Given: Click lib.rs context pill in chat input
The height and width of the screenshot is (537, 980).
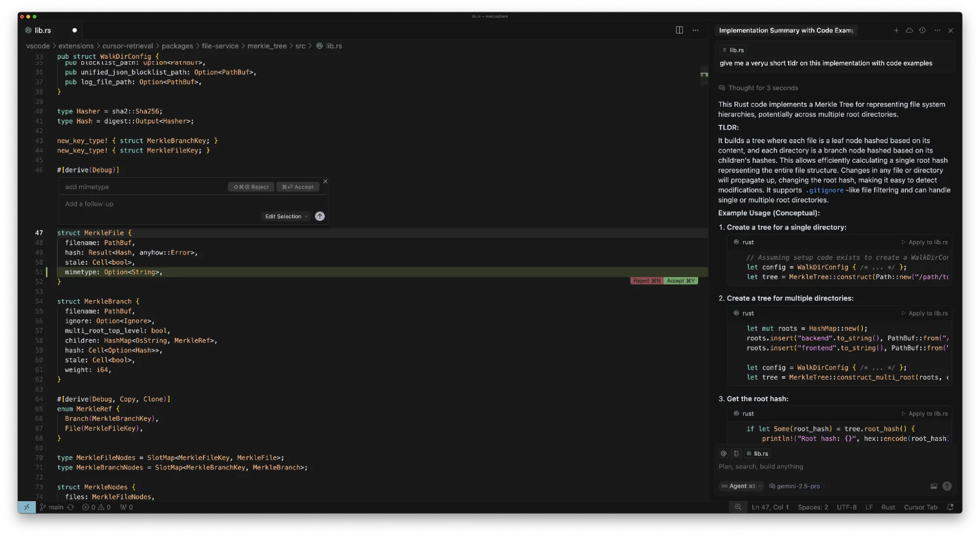Looking at the screenshot, I should [x=757, y=454].
